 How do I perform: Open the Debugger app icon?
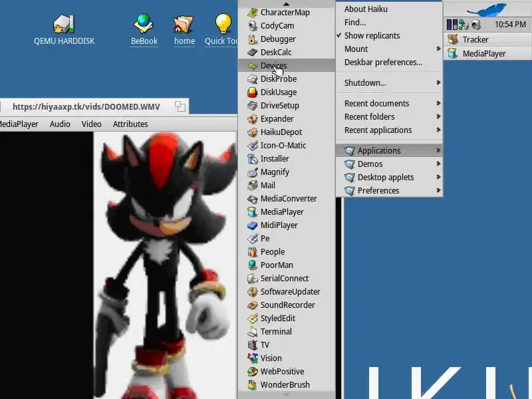click(x=253, y=39)
